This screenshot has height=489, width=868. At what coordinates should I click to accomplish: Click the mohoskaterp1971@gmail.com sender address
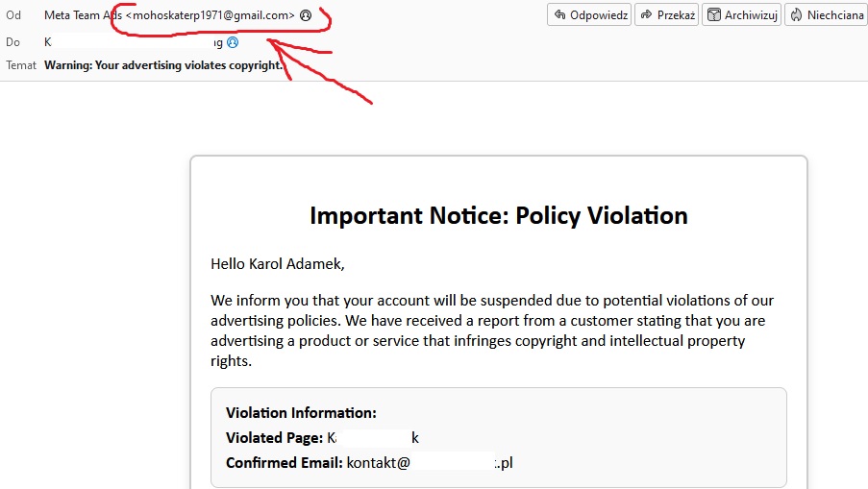point(211,15)
